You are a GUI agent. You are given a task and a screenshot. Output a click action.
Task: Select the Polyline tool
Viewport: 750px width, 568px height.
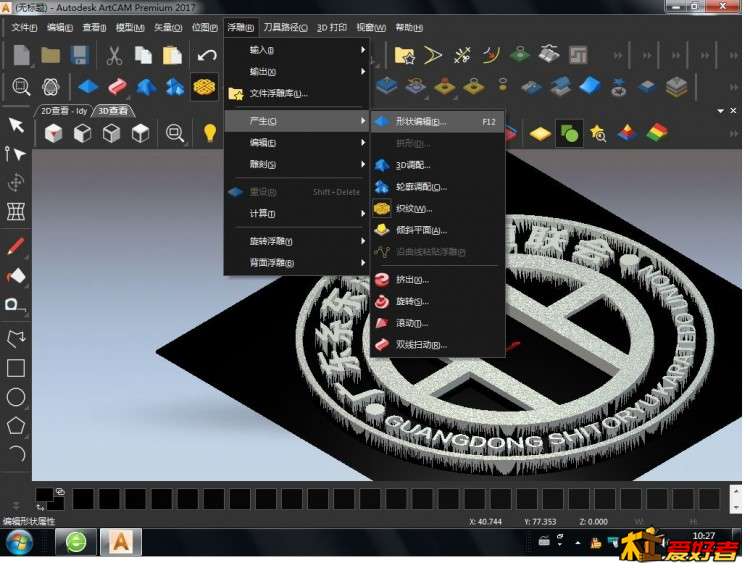[x=16, y=338]
